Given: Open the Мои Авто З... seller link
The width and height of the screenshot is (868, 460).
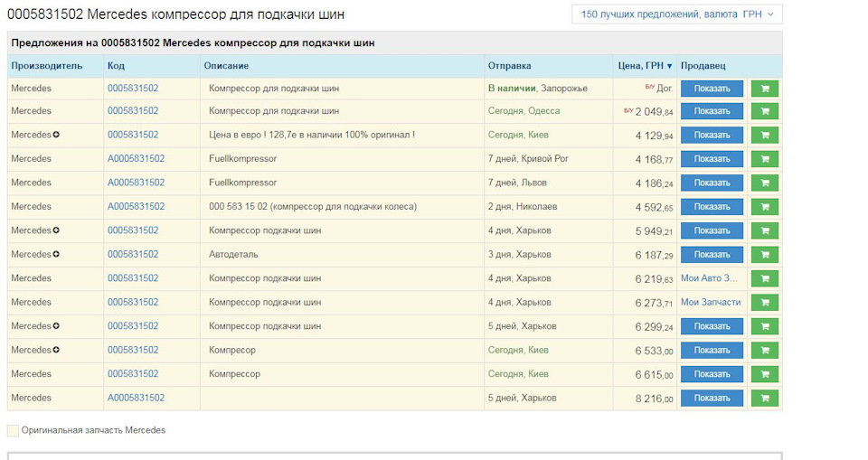Looking at the screenshot, I should pyautogui.click(x=709, y=277).
